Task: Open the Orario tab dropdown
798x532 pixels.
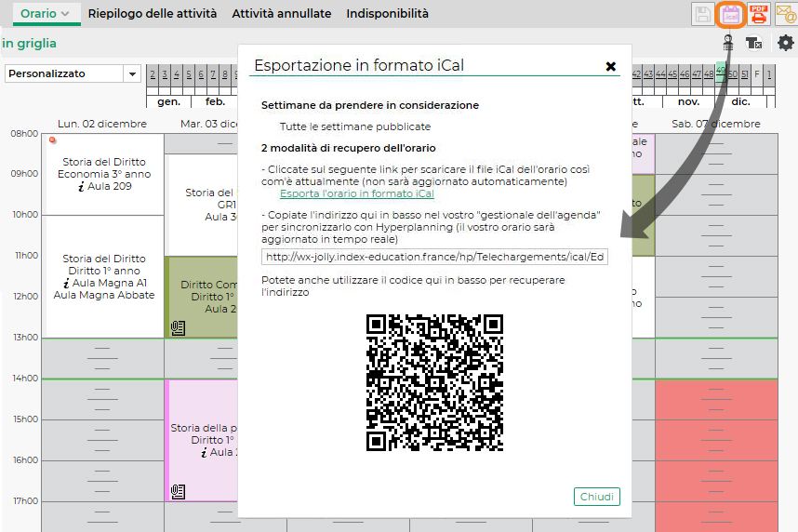Action: [46, 14]
